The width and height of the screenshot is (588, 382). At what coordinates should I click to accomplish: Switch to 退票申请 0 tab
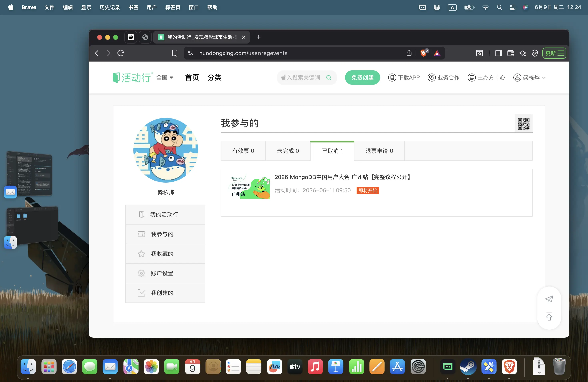click(379, 151)
